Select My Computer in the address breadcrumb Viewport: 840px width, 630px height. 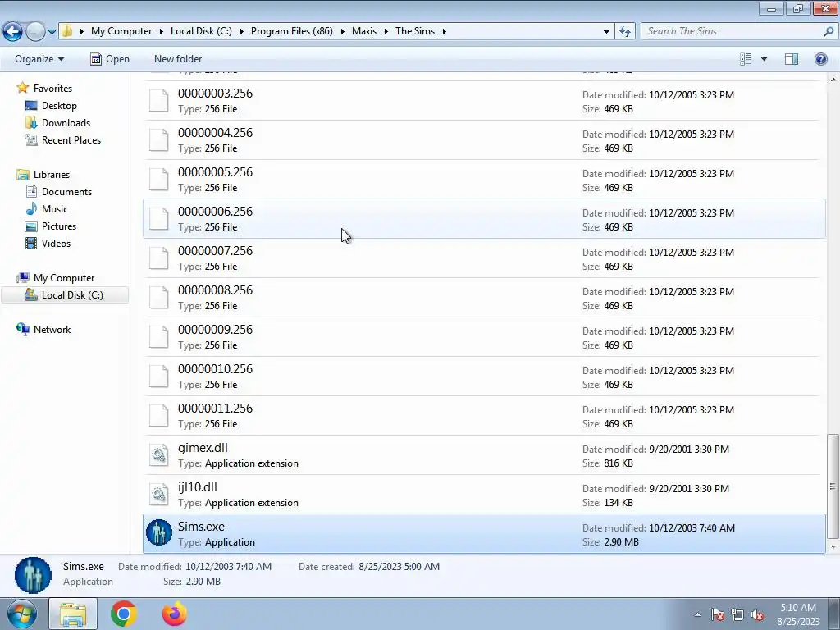121,31
